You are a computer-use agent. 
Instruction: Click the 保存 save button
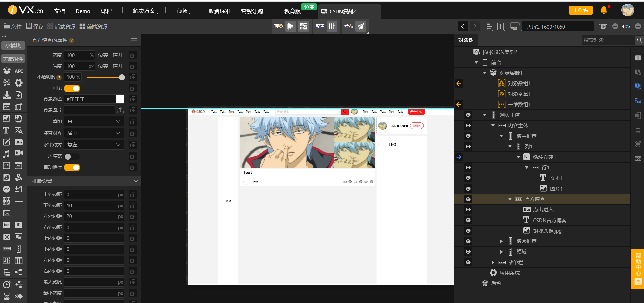click(x=35, y=26)
